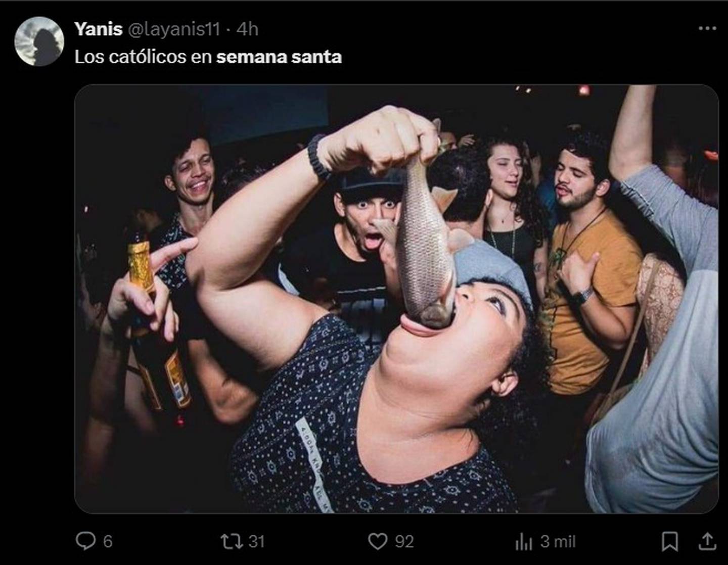The image size is (728, 565).
Task: View analytics via the bar chart icon
Action: click(523, 542)
